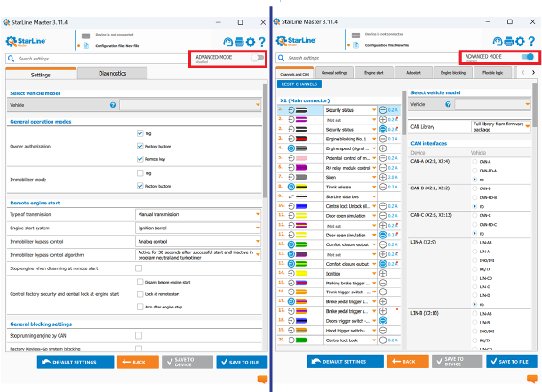Screen dimensions: 542x392
Task: Click direction icon in the Ignition row
Action: coord(291,274)
